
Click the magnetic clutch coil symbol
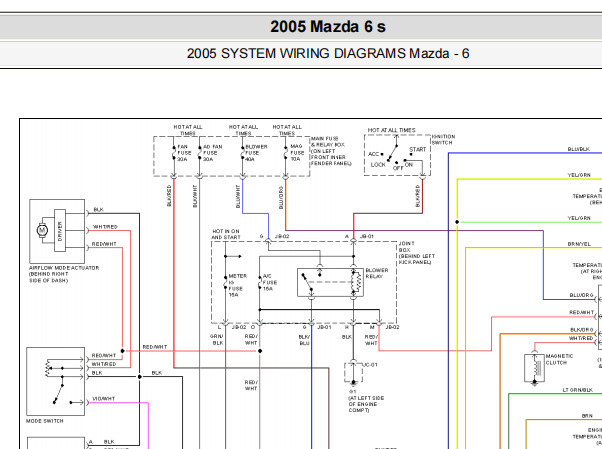coord(534,368)
